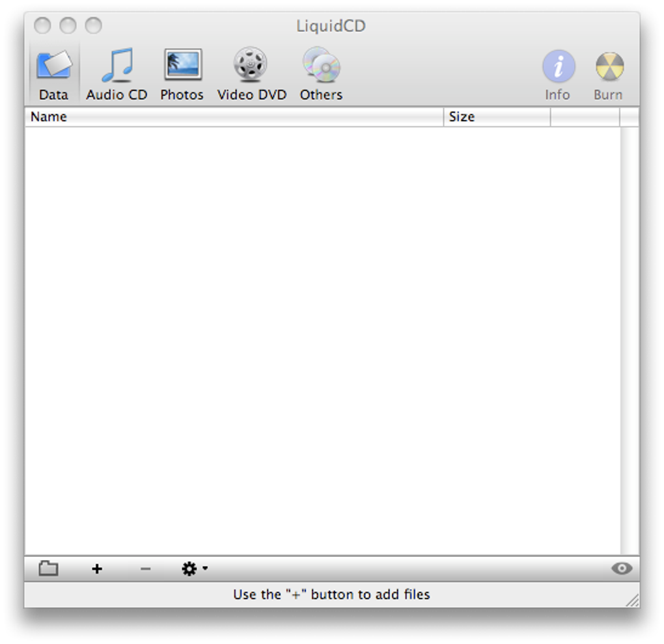Click the window resize grip corner

point(633,600)
